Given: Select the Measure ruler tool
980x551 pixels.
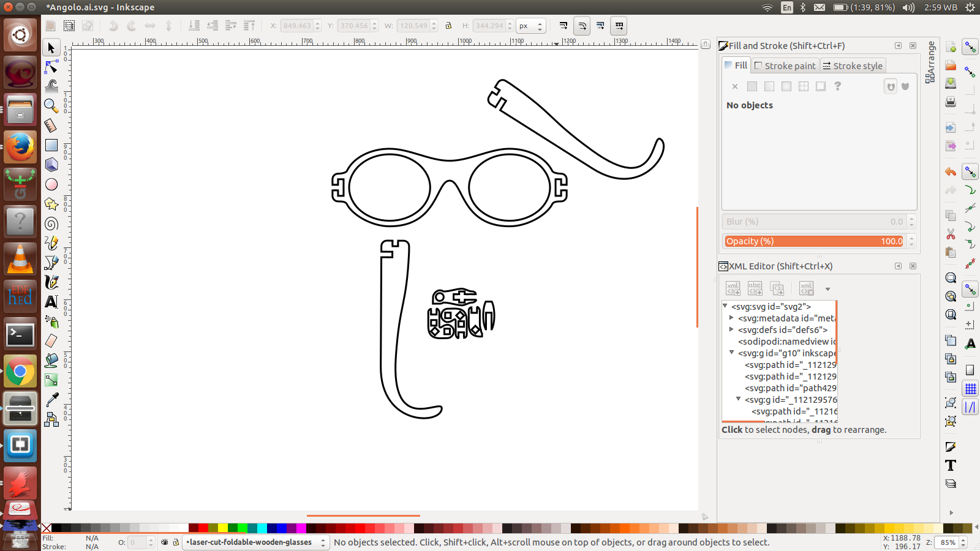Looking at the screenshot, I should 51,126.
